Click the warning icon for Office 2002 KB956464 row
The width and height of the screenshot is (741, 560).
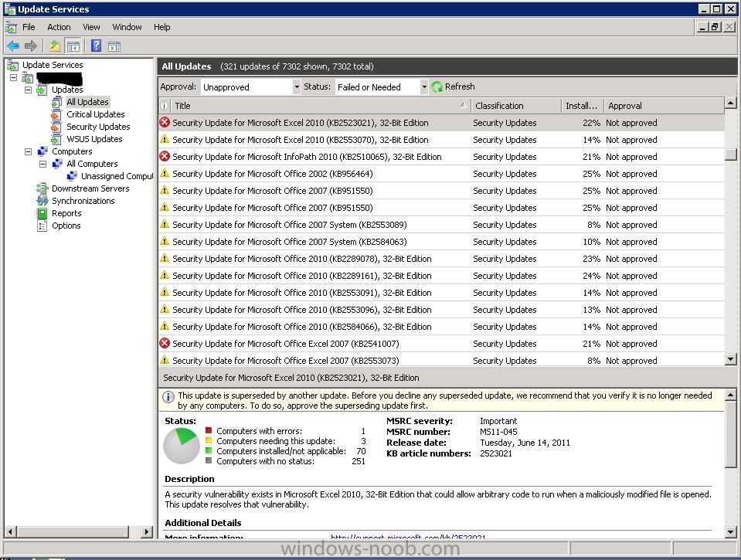pos(165,173)
